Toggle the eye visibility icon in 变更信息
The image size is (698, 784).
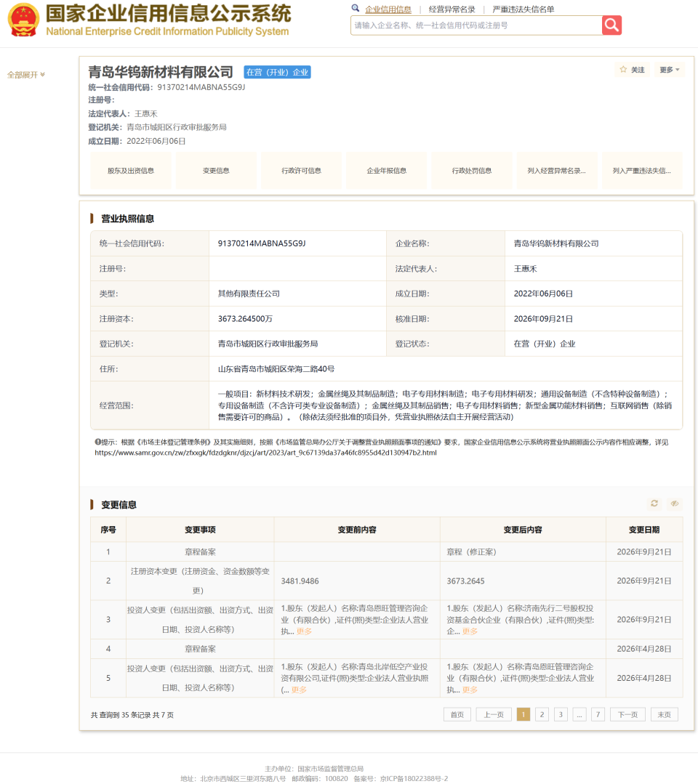point(675,504)
